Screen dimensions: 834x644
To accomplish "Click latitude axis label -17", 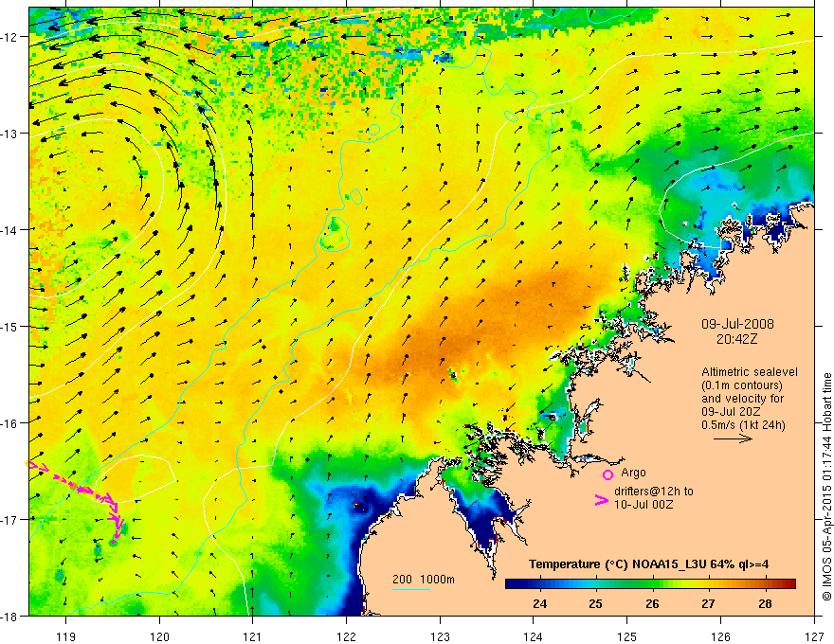I will (11, 520).
